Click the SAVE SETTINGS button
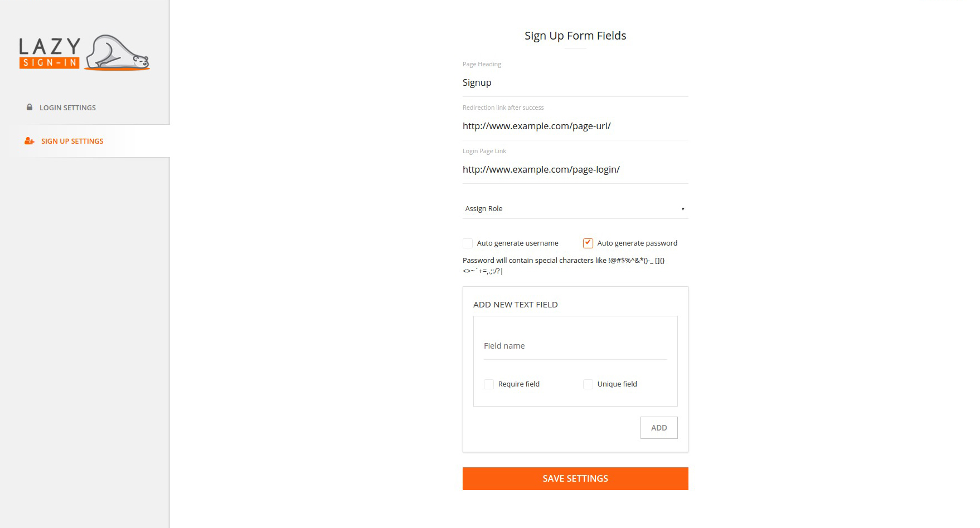Screen dimensions: 980x528 tap(575, 478)
